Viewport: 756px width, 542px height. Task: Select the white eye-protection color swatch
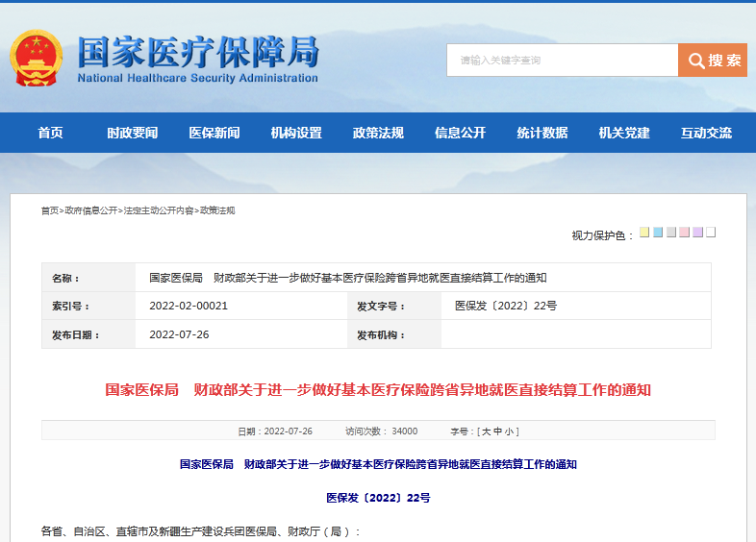711,233
